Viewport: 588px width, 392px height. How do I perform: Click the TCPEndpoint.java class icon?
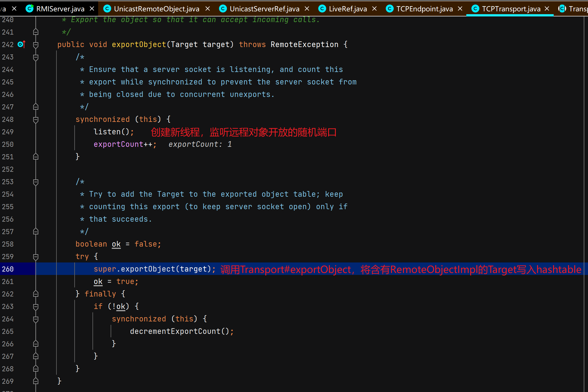pyautogui.click(x=390, y=9)
